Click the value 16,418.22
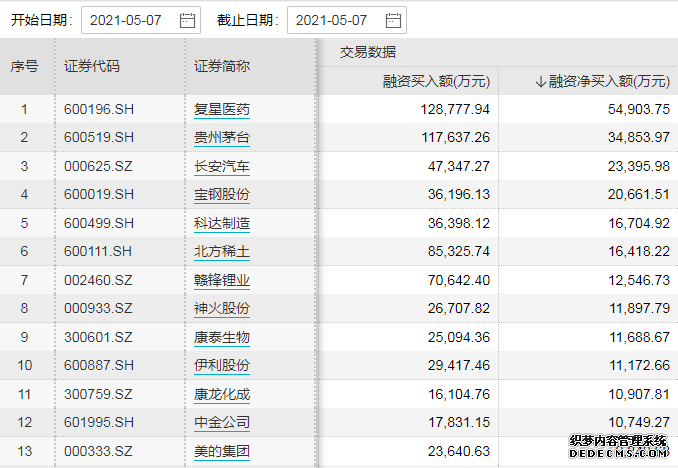This screenshot has height=468, width=678. (x=640, y=251)
